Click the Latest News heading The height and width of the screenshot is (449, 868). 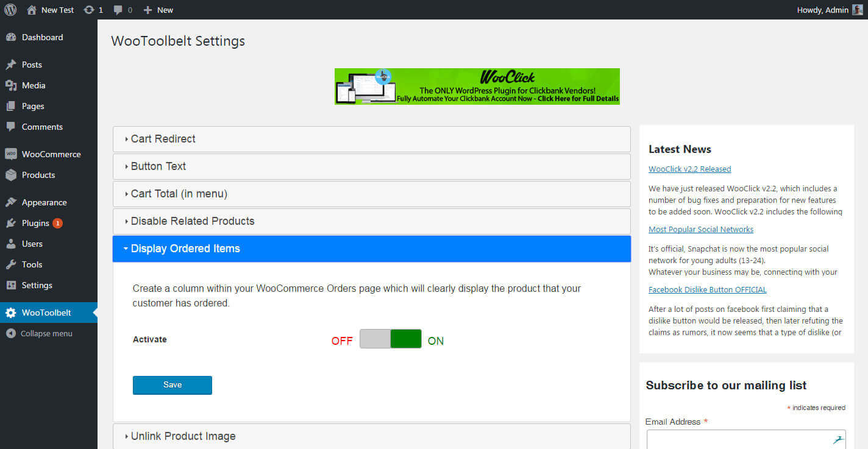(x=680, y=149)
